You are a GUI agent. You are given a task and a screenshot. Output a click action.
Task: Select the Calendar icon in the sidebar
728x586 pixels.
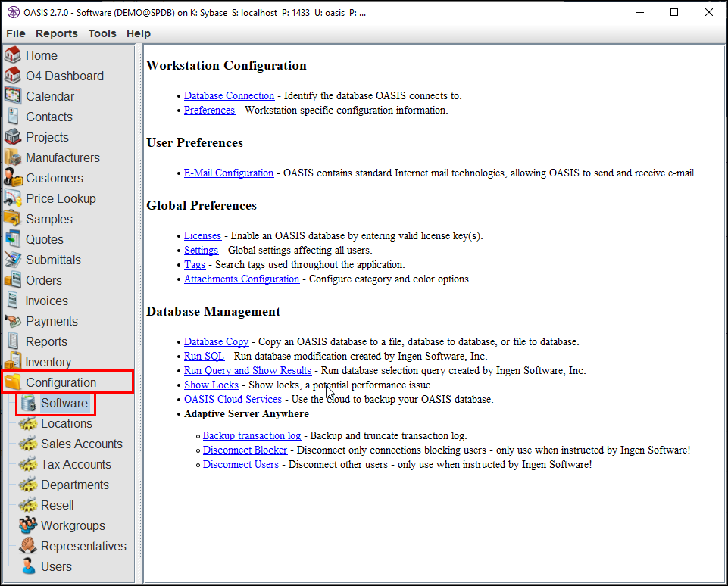coord(13,96)
